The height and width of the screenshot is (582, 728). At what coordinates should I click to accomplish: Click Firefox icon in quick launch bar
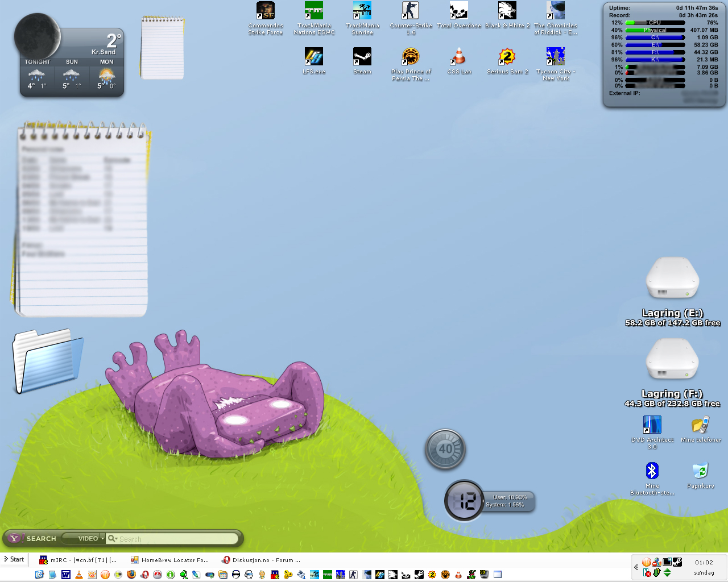[131, 575]
